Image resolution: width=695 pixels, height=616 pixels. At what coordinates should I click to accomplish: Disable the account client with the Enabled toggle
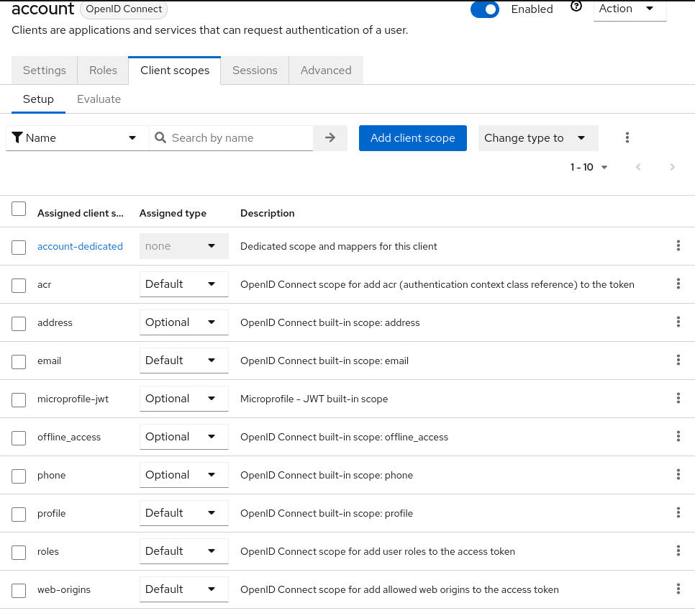(x=484, y=9)
